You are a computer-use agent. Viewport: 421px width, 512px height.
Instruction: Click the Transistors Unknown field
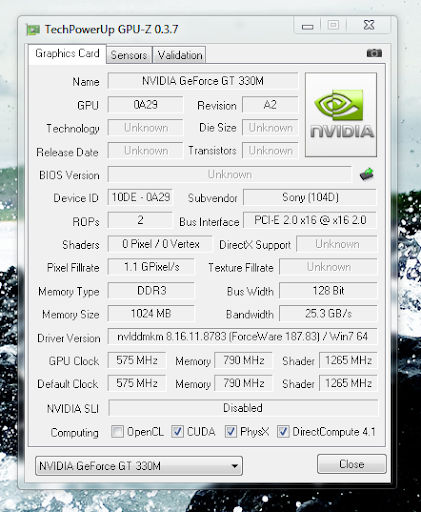click(270, 151)
